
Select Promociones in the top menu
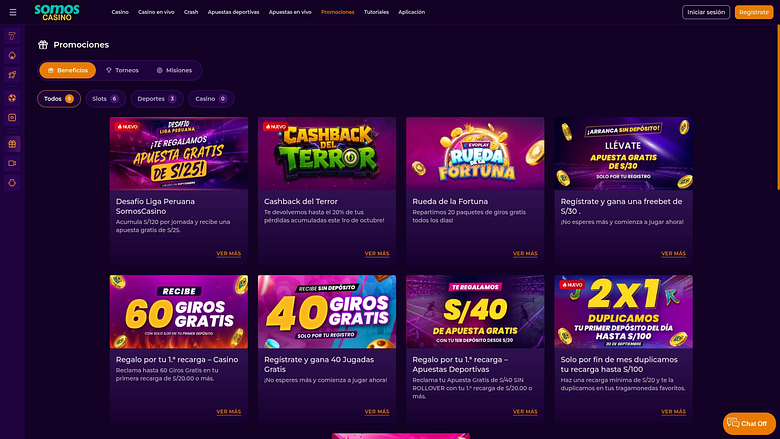point(338,12)
